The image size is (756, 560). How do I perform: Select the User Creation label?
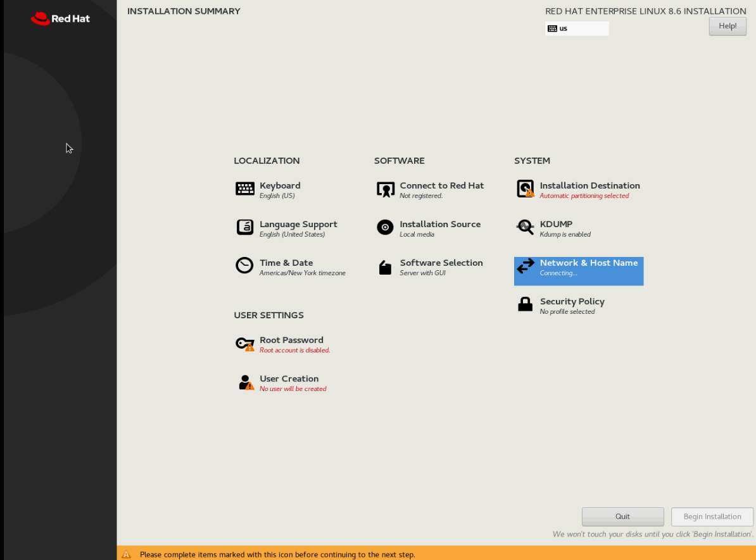[x=289, y=378]
